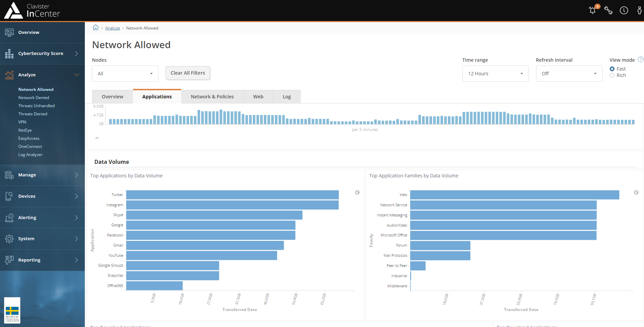
Task: Expand the Reporting menu chevron
Action: tap(76, 260)
